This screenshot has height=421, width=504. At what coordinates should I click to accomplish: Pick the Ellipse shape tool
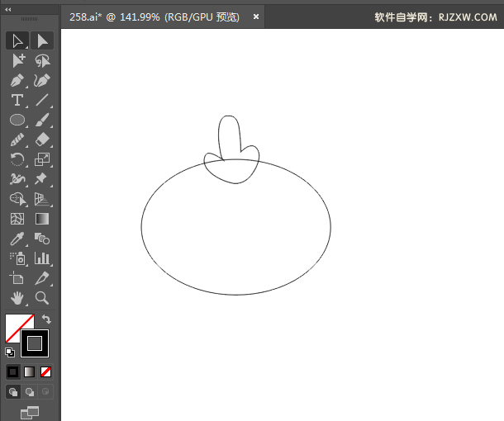click(x=17, y=120)
